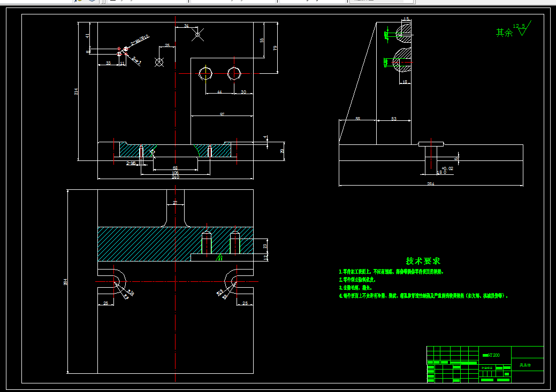Select the '30' dimension beside the 44
The height and width of the screenshot is (392, 556).
coord(243,92)
